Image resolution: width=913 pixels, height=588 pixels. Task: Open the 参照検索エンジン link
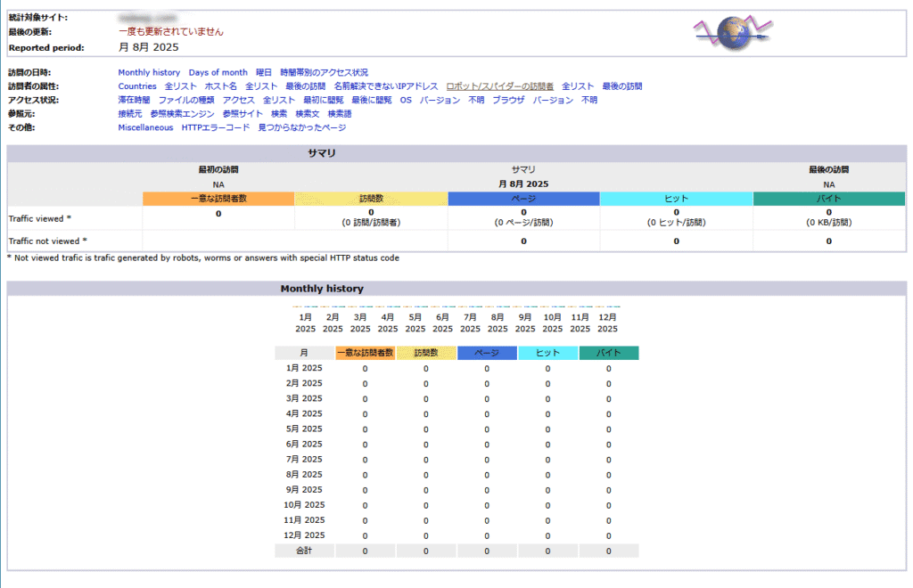182,114
